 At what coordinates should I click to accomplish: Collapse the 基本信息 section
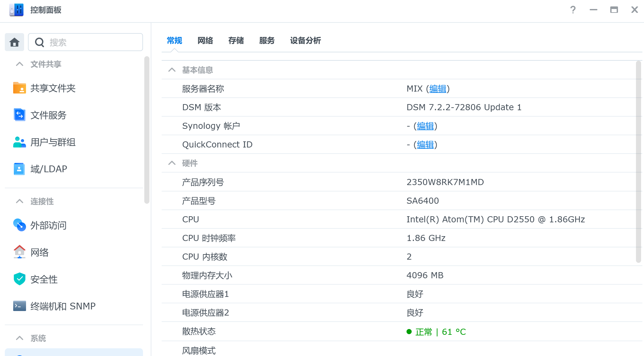(172, 70)
